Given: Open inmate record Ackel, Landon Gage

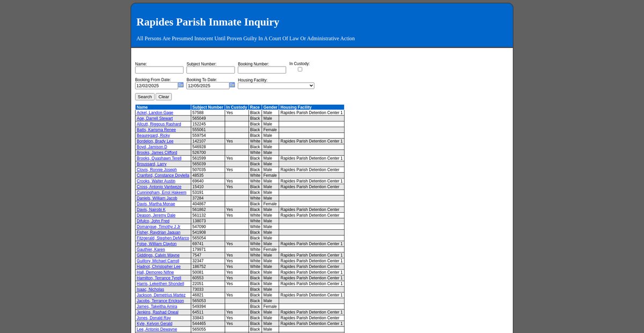Looking at the screenshot, I should click(x=155, y=113).
